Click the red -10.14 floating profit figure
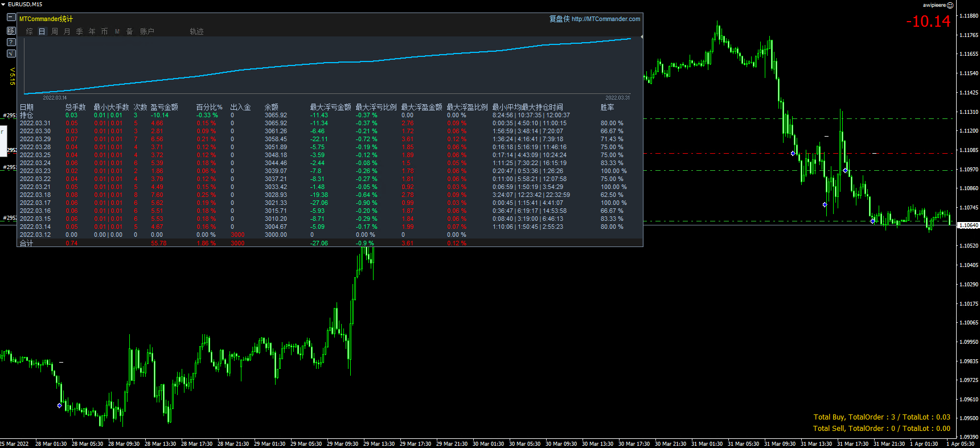The height and width of the screenshot is (448, 980). click(928, 21)
